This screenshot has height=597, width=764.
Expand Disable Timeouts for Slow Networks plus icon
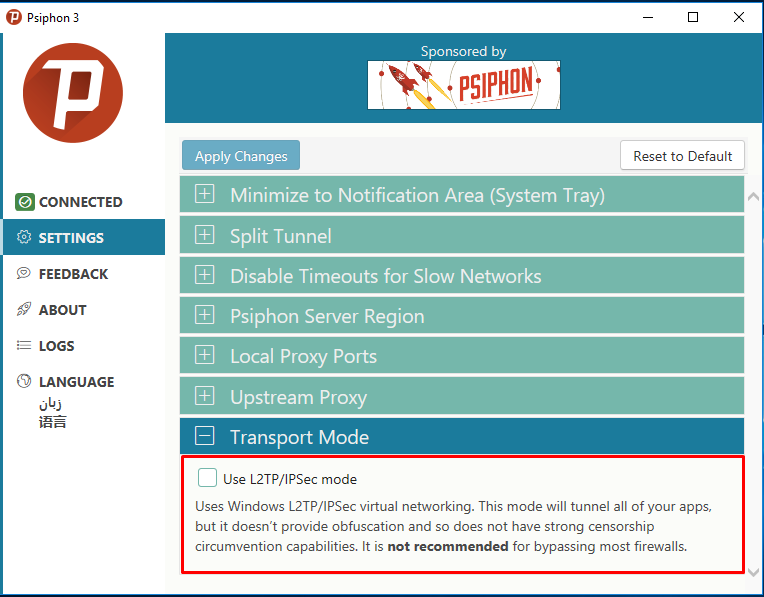point(205,275)
